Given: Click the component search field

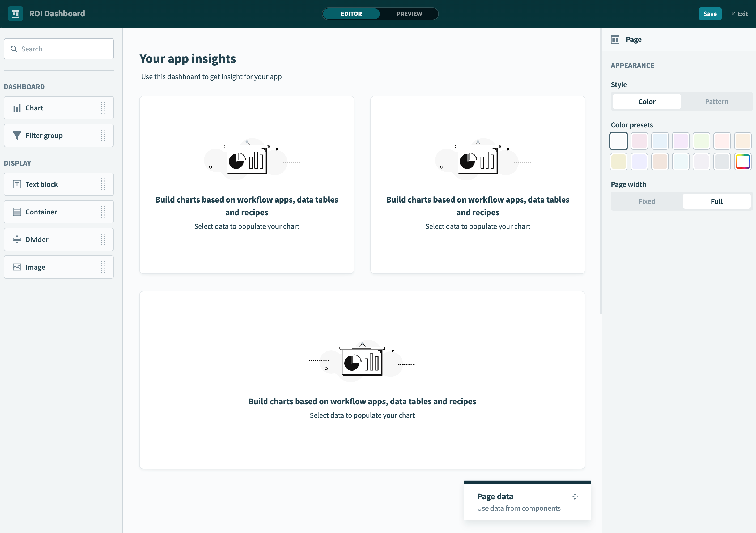Looking at the screenshot, I should point(59,49).
